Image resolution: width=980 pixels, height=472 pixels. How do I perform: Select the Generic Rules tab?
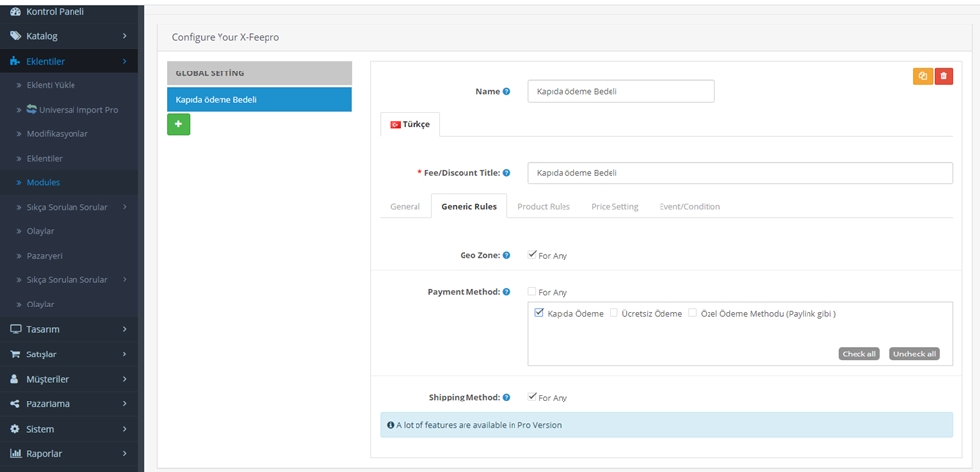[x=468, y=206]
